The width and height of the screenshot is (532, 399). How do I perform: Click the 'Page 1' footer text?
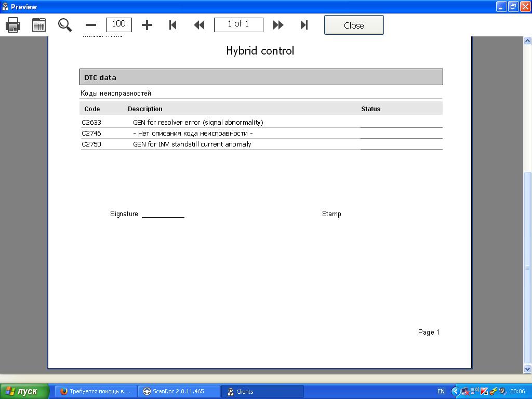coord(429,332)
